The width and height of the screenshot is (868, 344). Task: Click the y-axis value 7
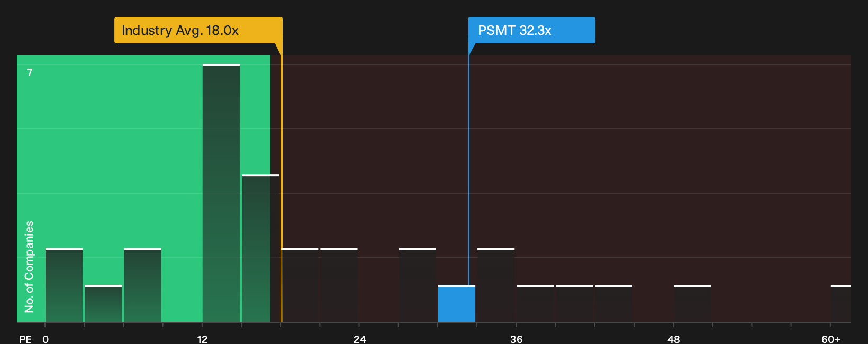[x=30, y=73]
